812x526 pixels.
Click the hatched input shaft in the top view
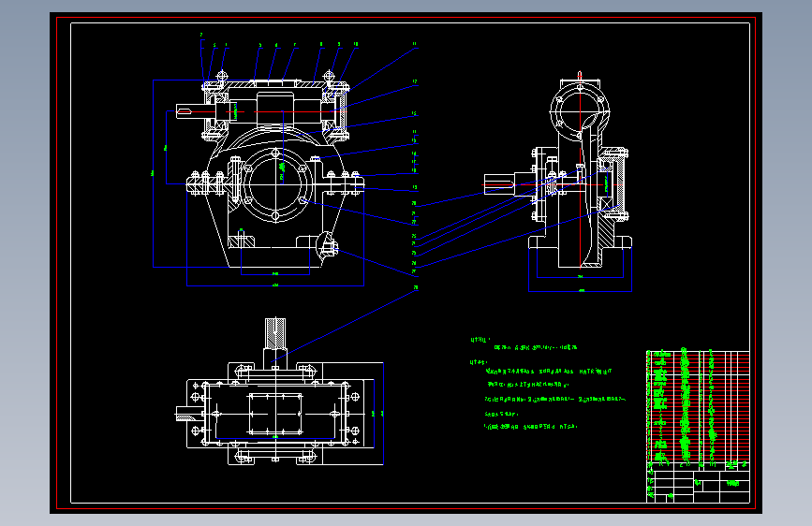[275, 334]
